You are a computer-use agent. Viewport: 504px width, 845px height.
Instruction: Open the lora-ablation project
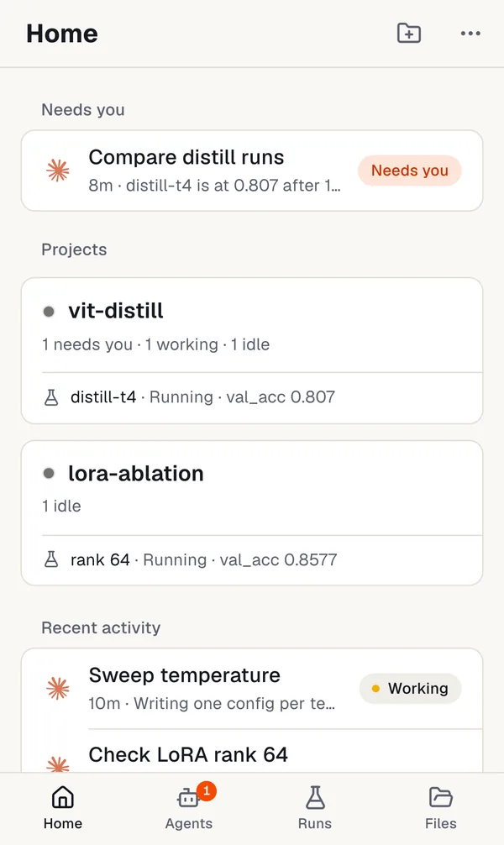click(252, 488)
